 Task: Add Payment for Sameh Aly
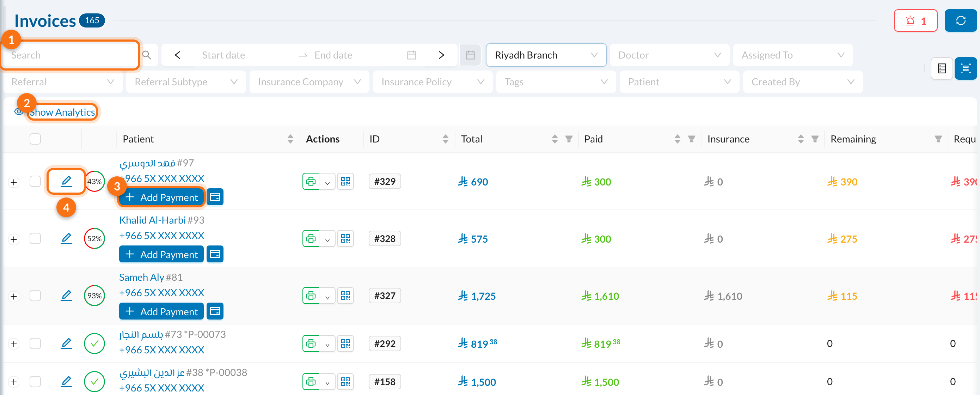(161, 311)
